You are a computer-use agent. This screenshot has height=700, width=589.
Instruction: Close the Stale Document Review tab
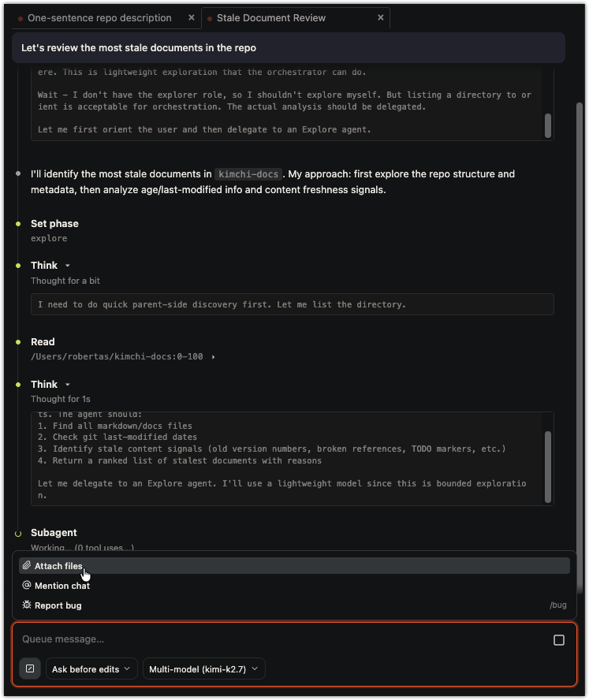381,17
